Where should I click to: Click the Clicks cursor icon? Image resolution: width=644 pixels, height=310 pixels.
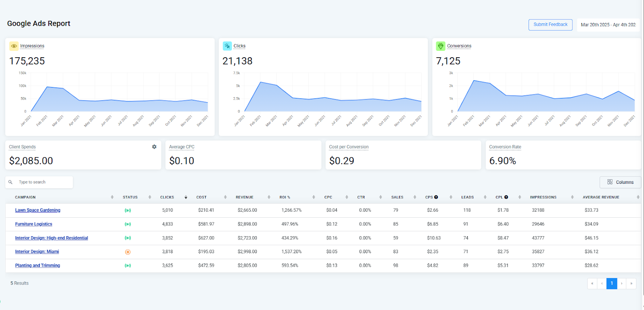[x=227, y=46]
